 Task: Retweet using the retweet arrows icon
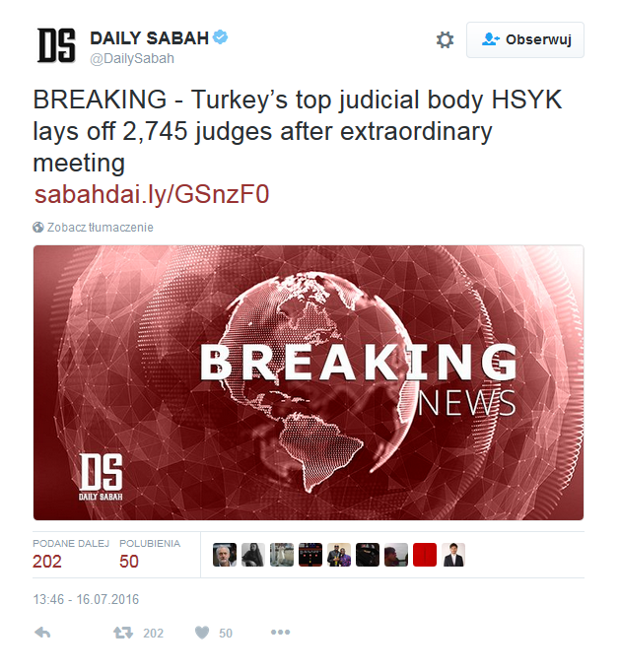123,633
